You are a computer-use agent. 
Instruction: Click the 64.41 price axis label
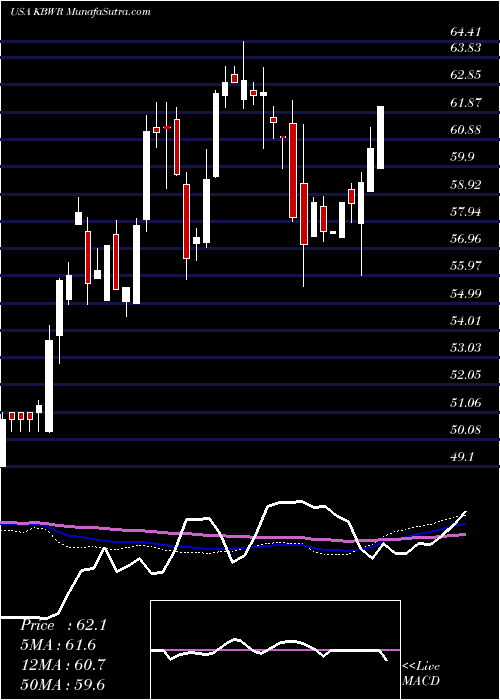tap(465, 32)
